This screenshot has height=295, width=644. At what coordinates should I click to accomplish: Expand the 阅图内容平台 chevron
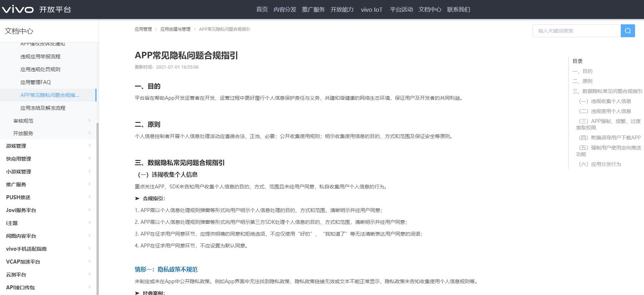click(x=89, y=236)
